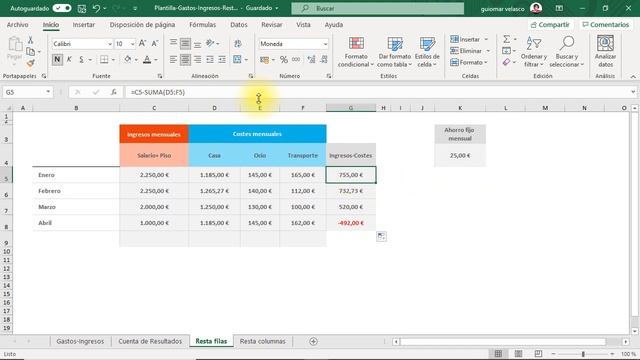640x360 pixels.
Task: Click the Fill down icon in Edición
Action: coord(507,51)
